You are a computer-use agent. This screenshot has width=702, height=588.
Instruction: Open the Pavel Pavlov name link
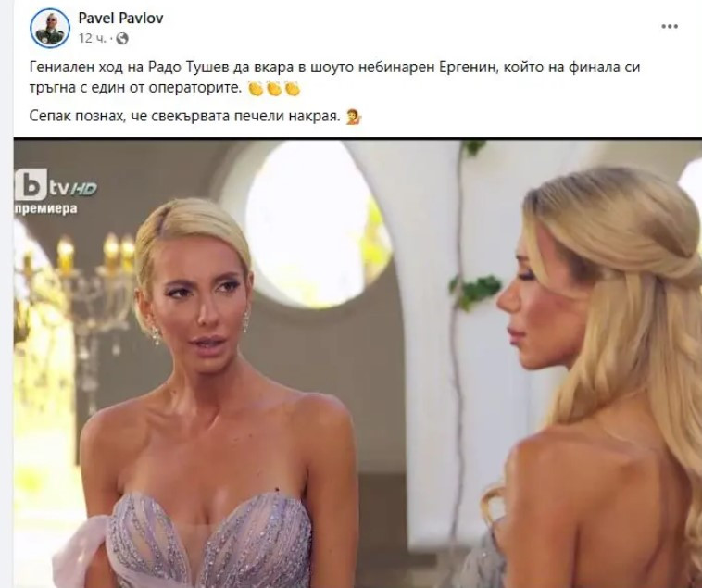[x=121, y=18]
